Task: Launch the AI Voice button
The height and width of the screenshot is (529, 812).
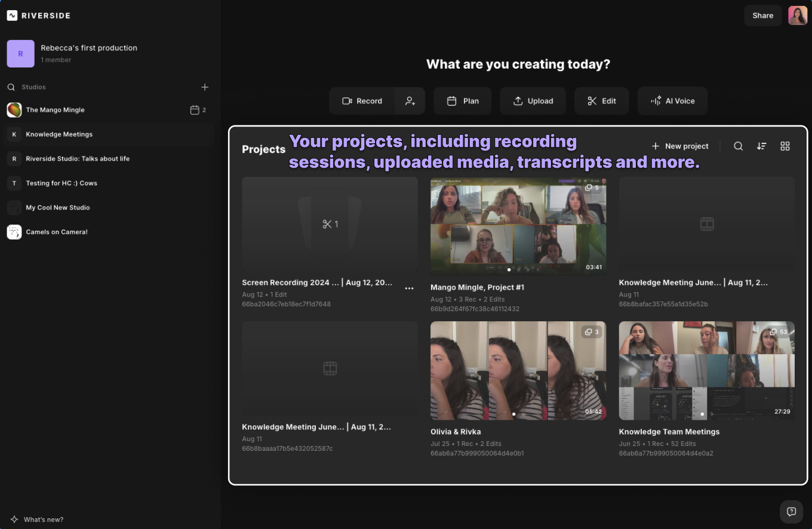Action: [x=672, y=101]
